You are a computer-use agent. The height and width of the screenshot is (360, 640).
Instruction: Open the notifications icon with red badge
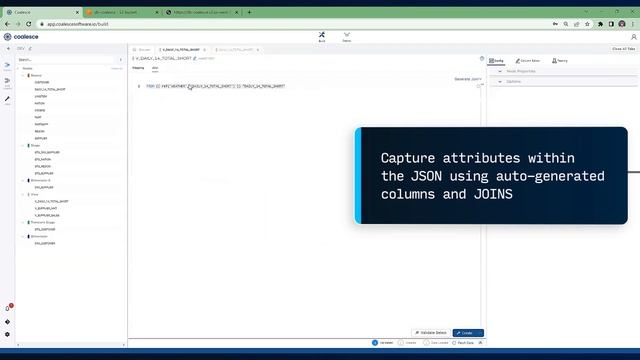pos(8,307)
